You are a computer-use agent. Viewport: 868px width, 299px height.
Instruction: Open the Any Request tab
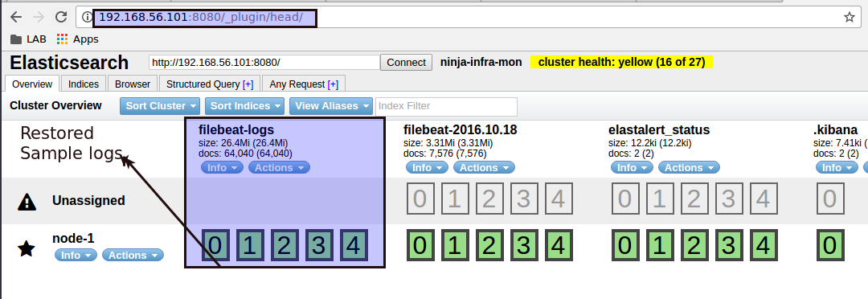point(297,84)
